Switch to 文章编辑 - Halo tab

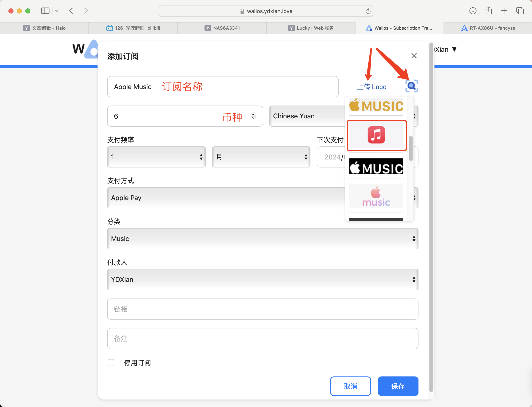click(44, 28)
